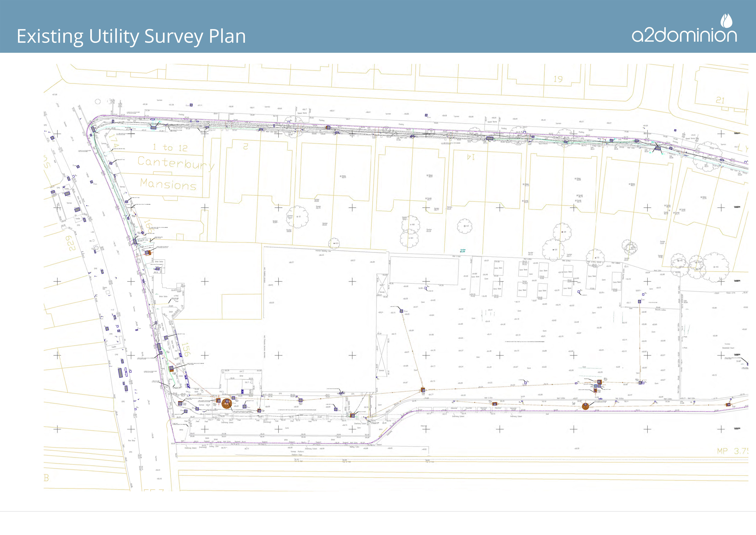Click the '1 to 12' address label

click(x=170, y=148)
